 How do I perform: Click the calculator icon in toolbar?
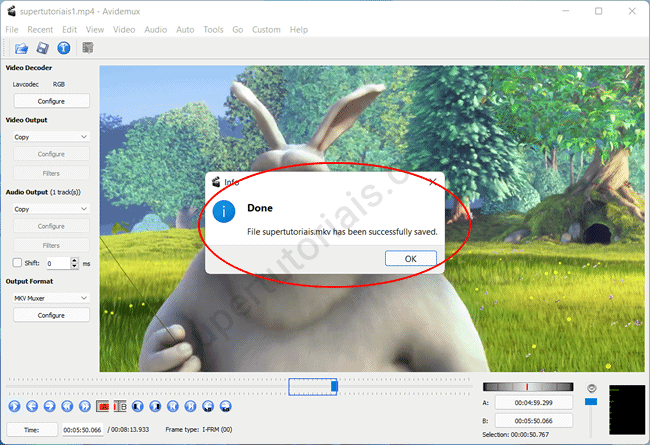pyautogui.click(x=88, y=47)
